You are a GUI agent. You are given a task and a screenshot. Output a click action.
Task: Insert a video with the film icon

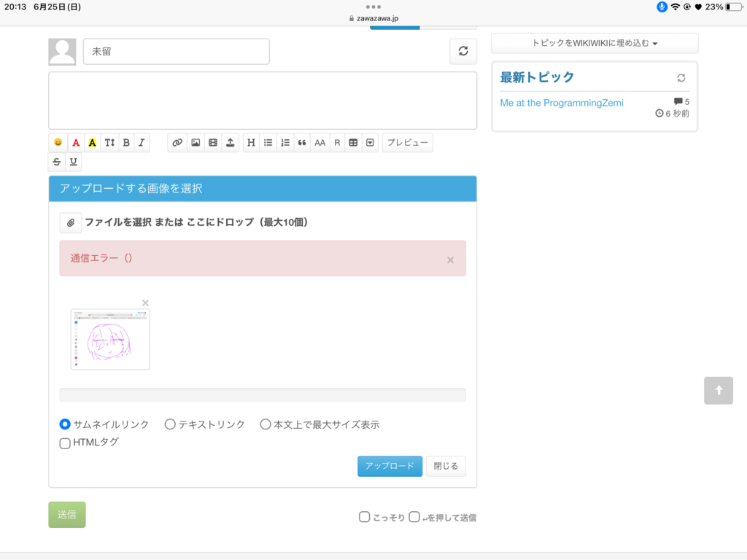click(213, 142)
